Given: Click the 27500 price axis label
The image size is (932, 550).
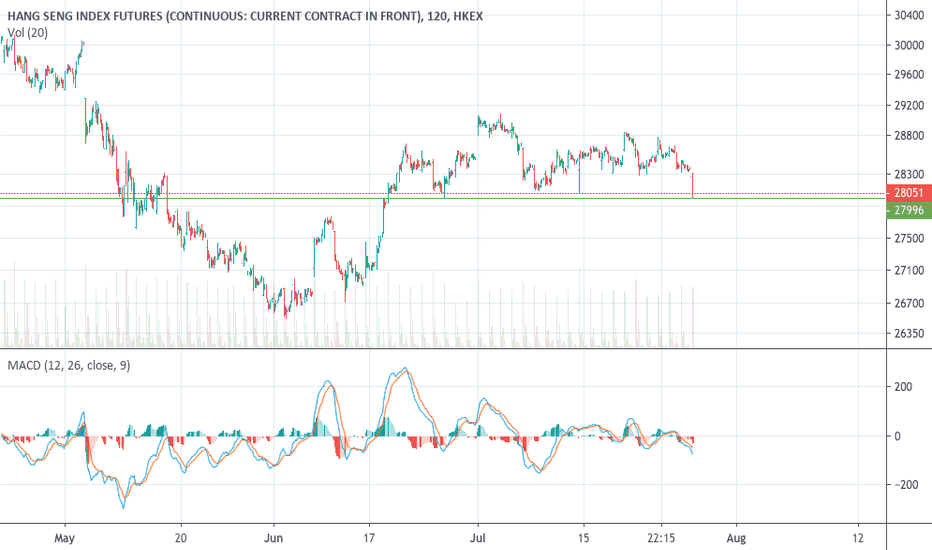Looking at the screenshot, I should (x=909, y=238).
